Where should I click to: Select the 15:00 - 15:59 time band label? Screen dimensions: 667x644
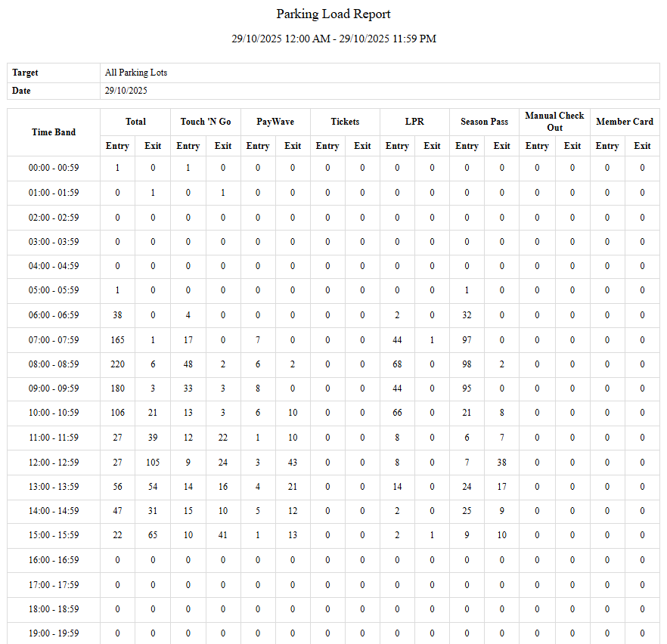[x=54, y=535]
